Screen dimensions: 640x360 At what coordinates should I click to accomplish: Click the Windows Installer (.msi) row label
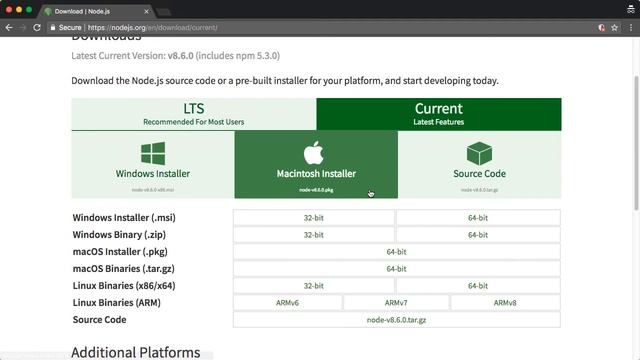(124, 218)
